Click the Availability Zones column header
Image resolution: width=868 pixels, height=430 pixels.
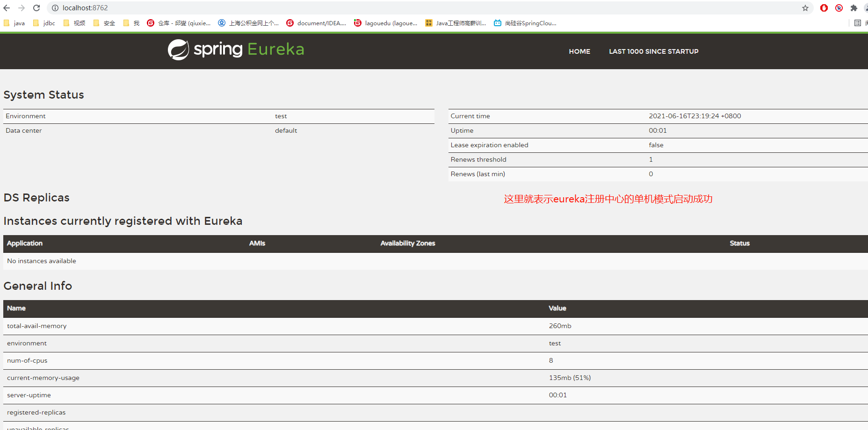pyautogui.click(x=408, y=243)
